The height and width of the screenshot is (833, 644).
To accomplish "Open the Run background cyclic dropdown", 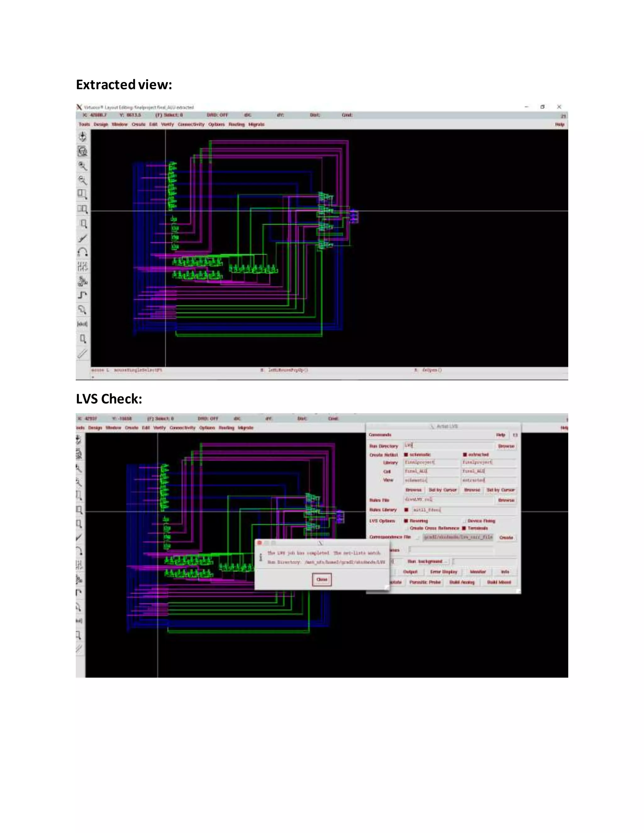I will (x=427, y=561).
